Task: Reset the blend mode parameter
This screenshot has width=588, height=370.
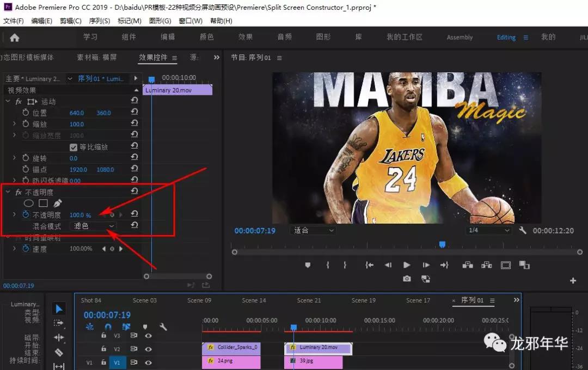Action: tap(134, 225)
